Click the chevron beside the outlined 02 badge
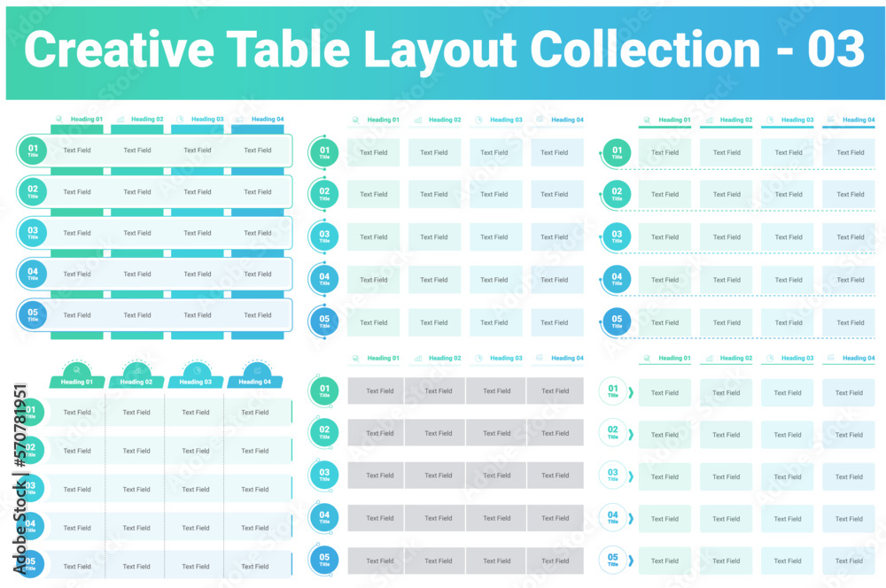 [631, 435]
